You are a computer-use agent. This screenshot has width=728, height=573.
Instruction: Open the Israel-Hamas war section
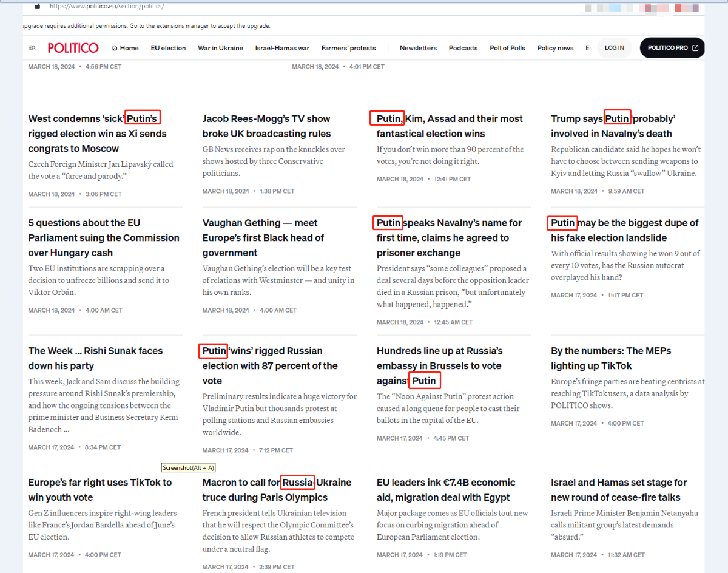282,48
